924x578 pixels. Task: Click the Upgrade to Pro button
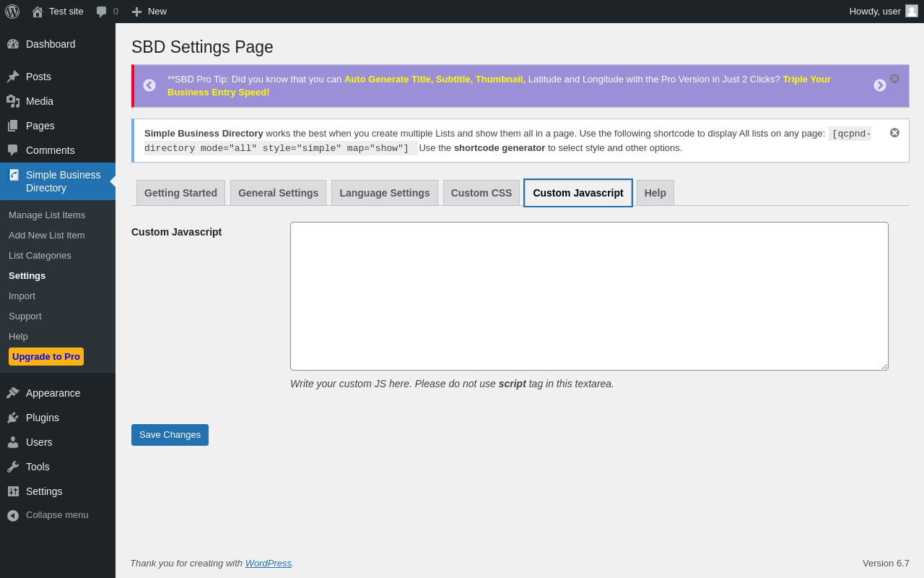pos(46,357)
